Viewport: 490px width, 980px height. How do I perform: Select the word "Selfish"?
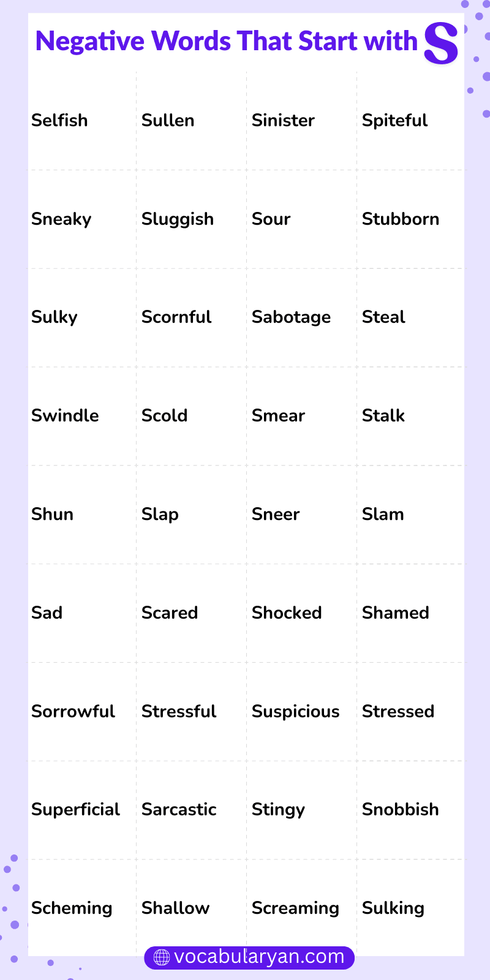coord(59,120)
